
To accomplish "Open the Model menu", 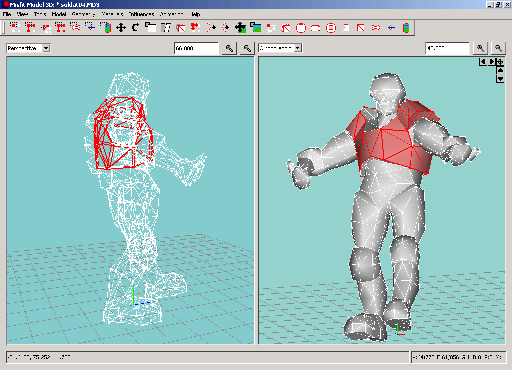I will [x=59, y=14].
